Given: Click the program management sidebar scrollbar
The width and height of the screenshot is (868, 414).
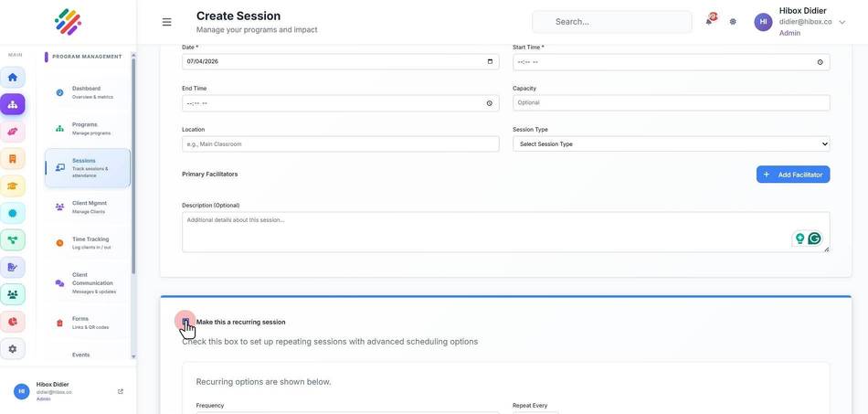Looking at the screenshot, I should 133,166.
